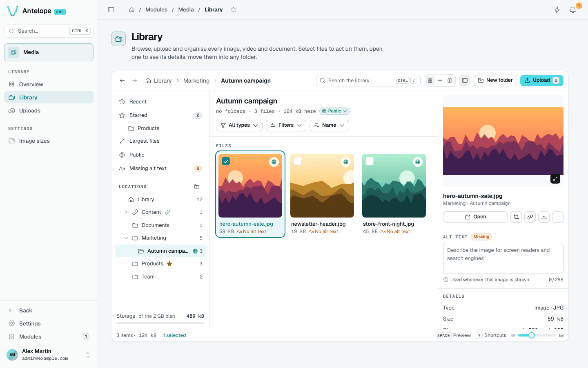The width and height of the screenshot is (588, 368).
Task: Switch to column view
Action: pos(450,81)
